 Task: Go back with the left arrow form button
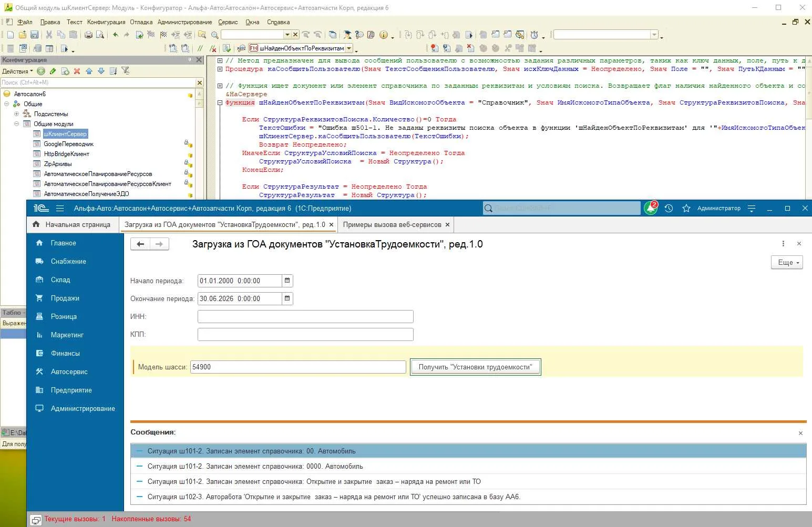click(140, 244)
